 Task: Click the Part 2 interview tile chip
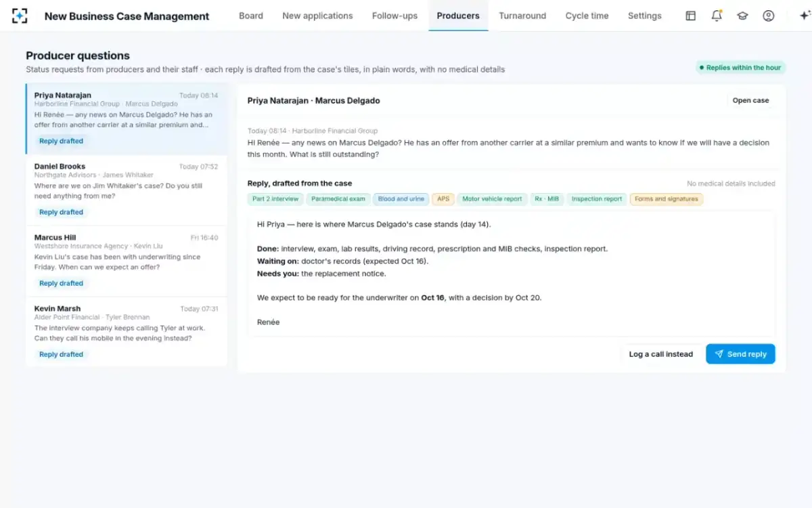(x=275, y=199)
